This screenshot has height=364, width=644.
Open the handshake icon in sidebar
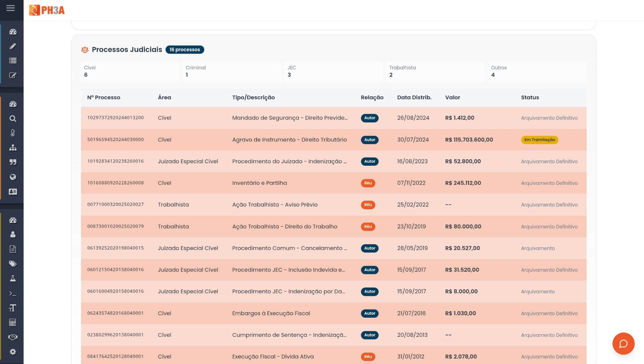tap(13, 337)
